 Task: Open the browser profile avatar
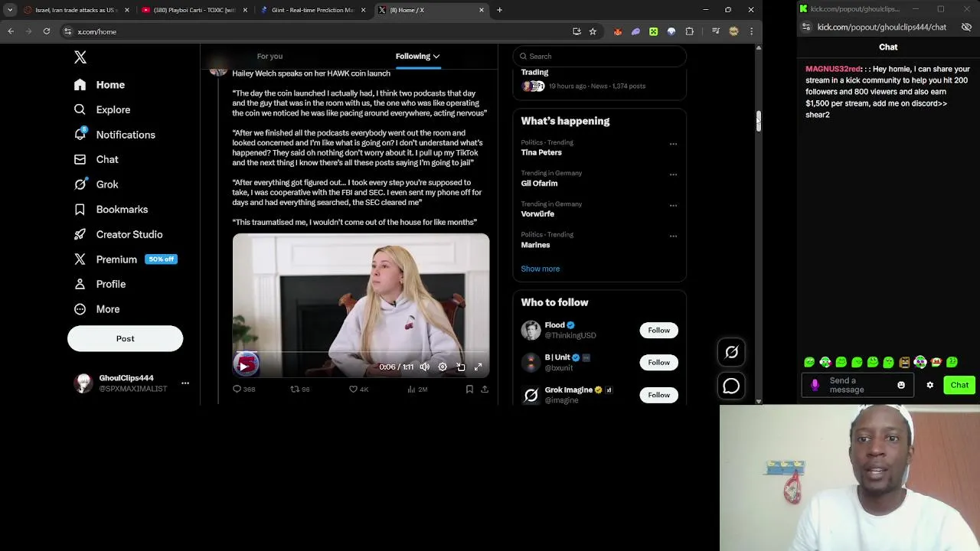[x=733, y=31]
